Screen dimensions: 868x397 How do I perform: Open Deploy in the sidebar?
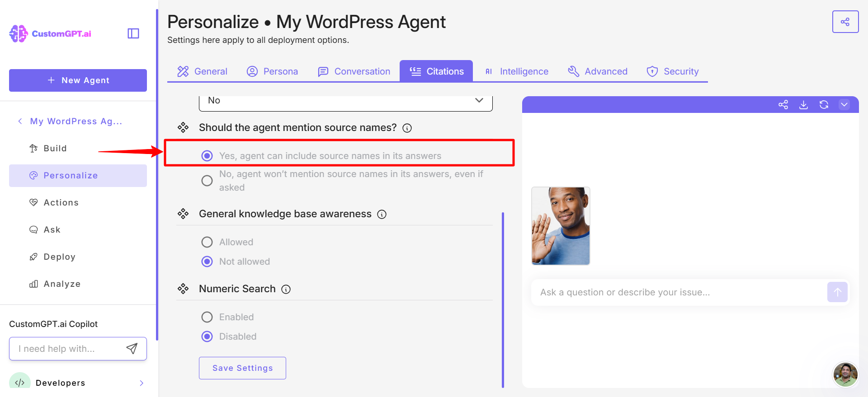coord(78,257)
